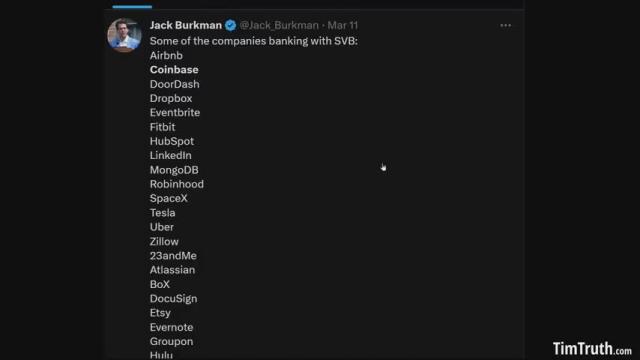This screenshot has width=640, height=360.
Task: Click Jack Burkman's profile avatar
Action: point(124,35)
